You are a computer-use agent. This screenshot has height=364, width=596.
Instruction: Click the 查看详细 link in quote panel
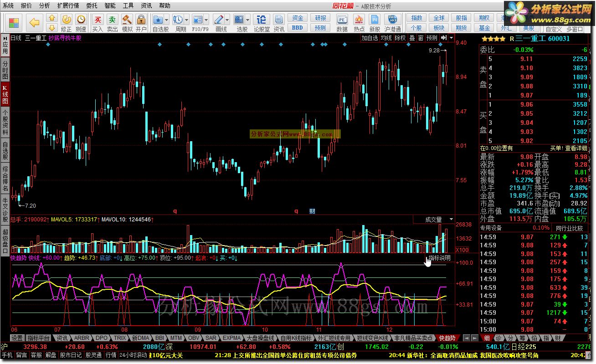(576, 149)
